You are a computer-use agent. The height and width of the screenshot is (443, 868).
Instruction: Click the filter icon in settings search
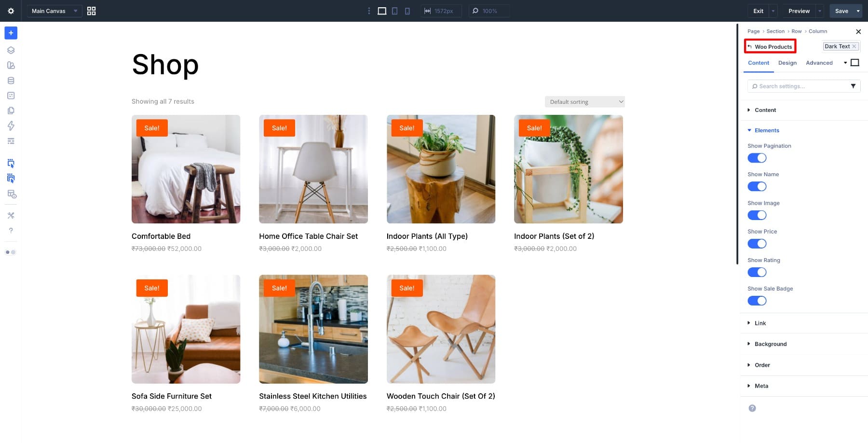[853, 86]
